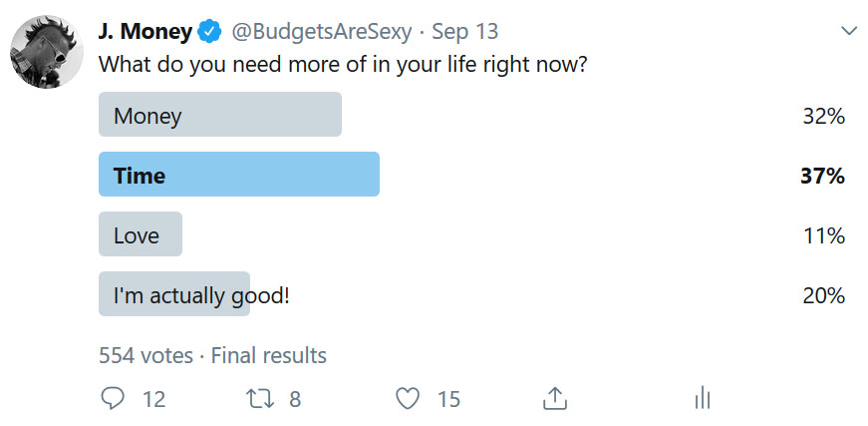Click the blue verified badge

click(209, 32)
